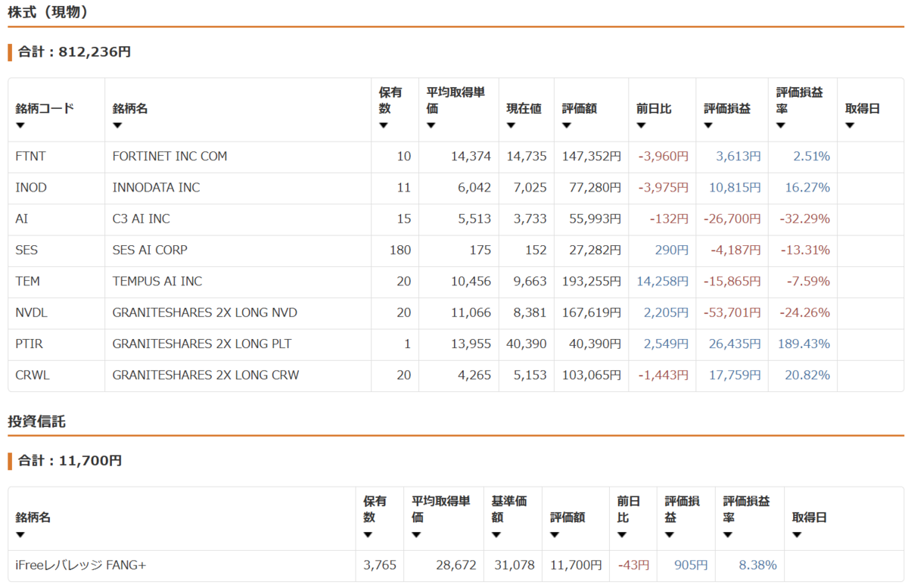Select the CRWL ticker code
The height and width of the screenshot is (588, 908).
click(x=32, y=375)
